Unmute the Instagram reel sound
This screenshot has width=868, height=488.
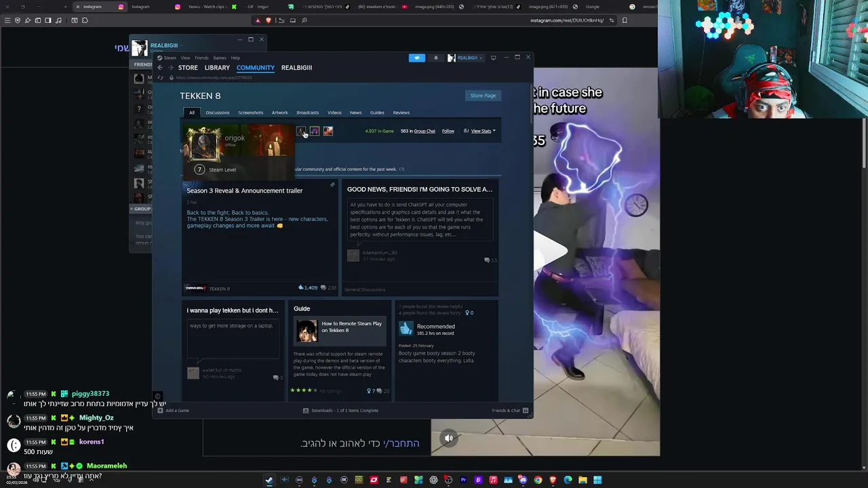tap(448, 438)
